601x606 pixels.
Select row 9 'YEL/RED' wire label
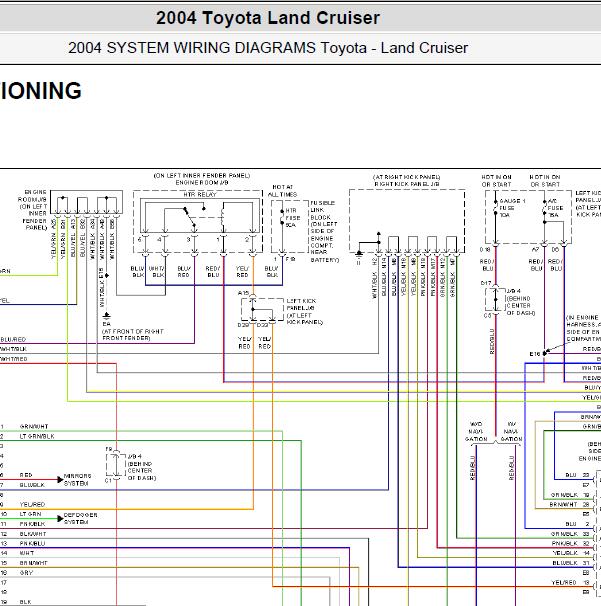(32, 504)
